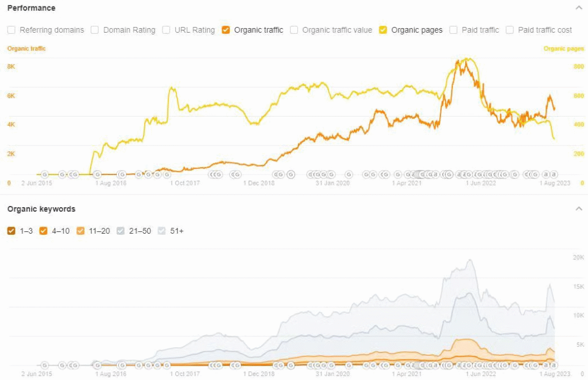Toggle the 51+ keyword position checkbox
This screenshot has width=588, height=380.
(161, 231)
